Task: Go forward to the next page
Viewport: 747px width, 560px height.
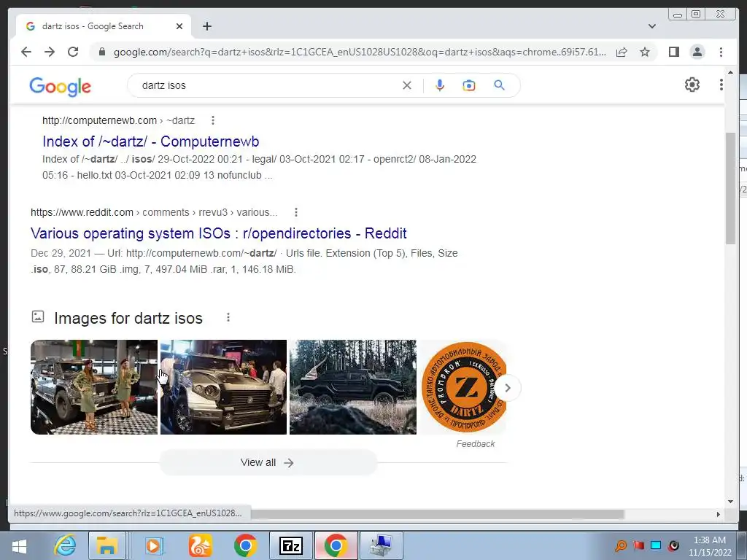Action: pyautogui.click(x=50, y=52)
